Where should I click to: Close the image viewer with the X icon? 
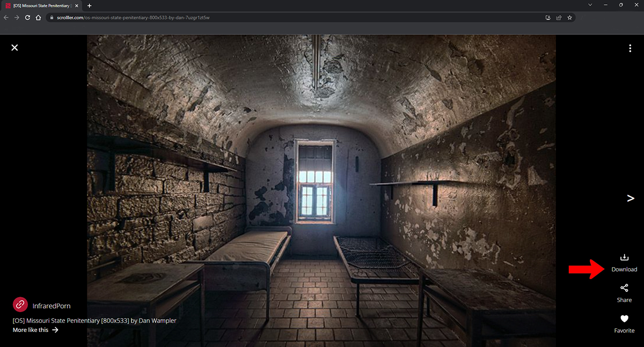pos(14,47)
